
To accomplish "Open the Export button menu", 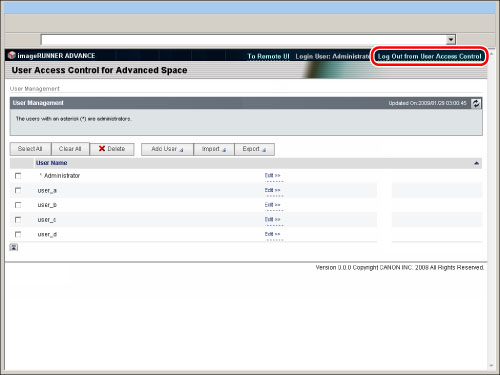I will (254, 149).
